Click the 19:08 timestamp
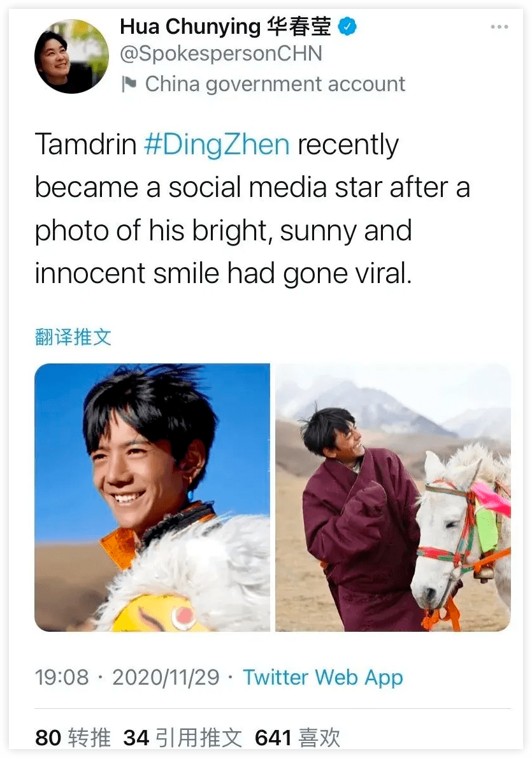The height and width of the screenshot is (758, 532). [62, 677]
